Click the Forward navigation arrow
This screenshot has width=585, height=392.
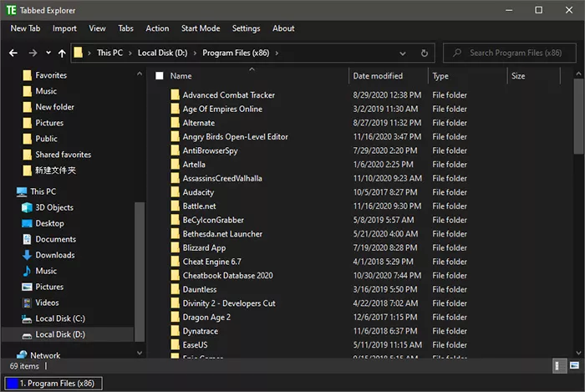click(33, 53)
